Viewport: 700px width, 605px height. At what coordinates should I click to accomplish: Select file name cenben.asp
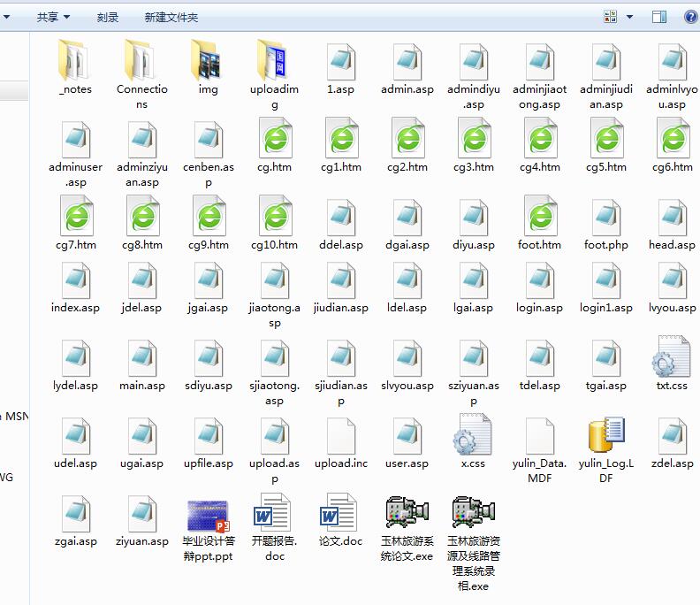click(208, 174)
